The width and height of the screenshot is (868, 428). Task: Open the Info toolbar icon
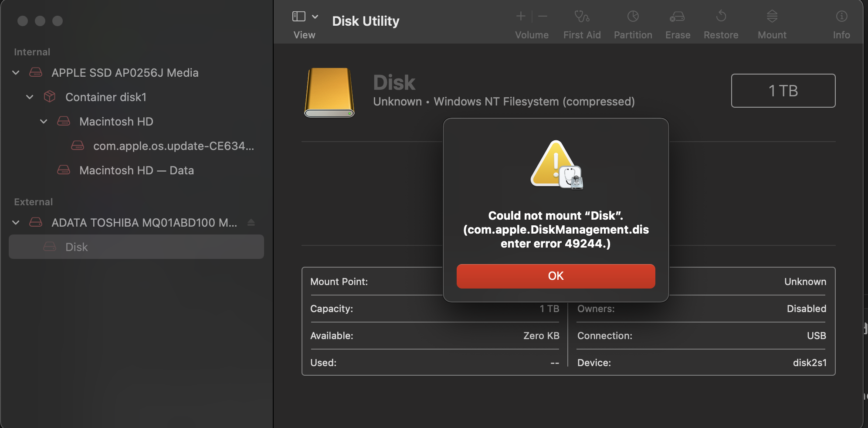[x=841, y=17]
